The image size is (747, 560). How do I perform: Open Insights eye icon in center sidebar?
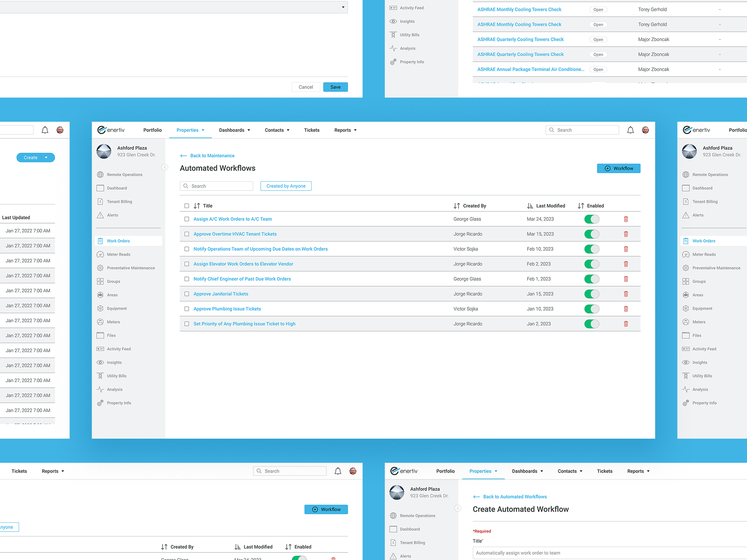click(x=100, y=362)
